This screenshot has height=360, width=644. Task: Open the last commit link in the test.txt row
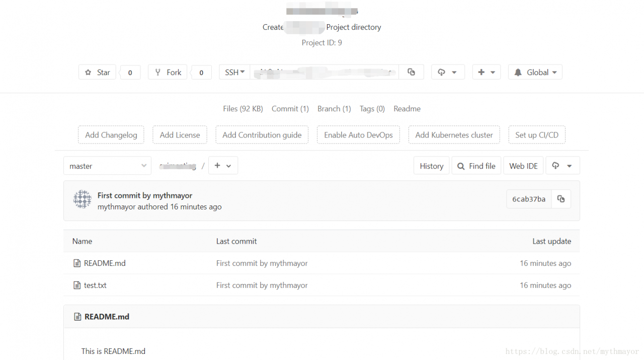[262, 285]
